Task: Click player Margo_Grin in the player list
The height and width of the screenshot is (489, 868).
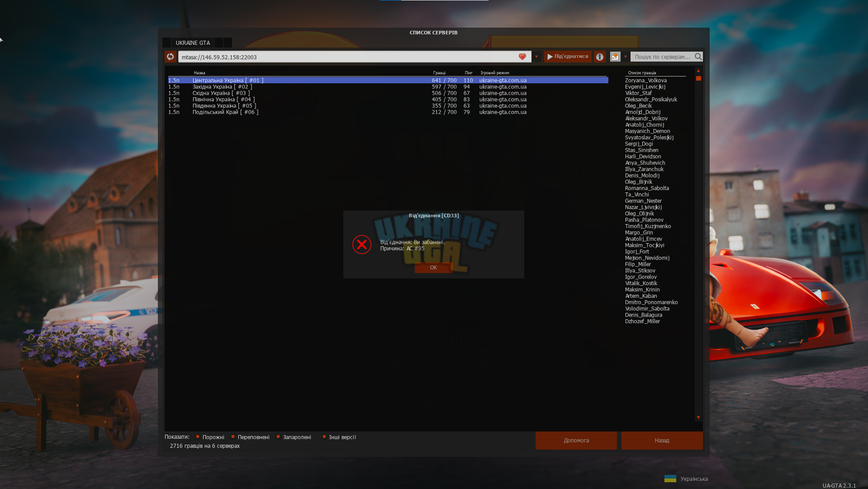Action: (639, 232)
